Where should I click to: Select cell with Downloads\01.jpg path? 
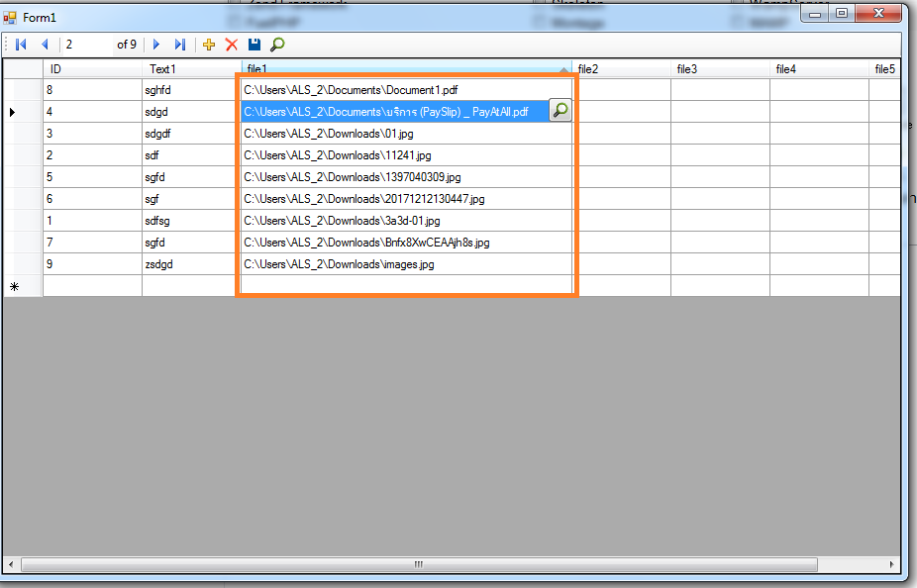pos(406,134)
